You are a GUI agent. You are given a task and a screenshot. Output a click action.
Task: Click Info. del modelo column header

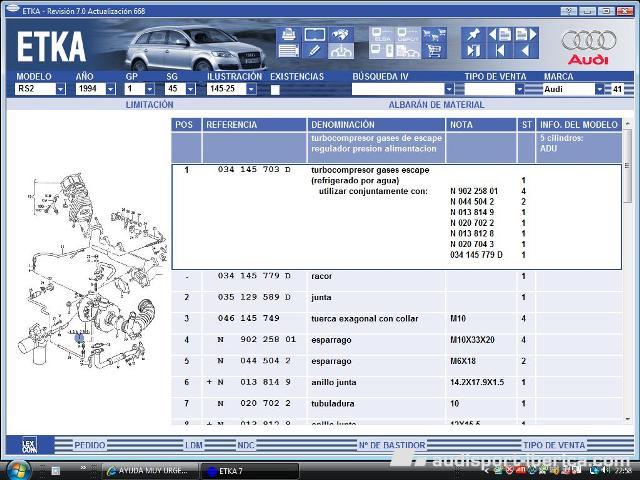(x=579, y=124)
